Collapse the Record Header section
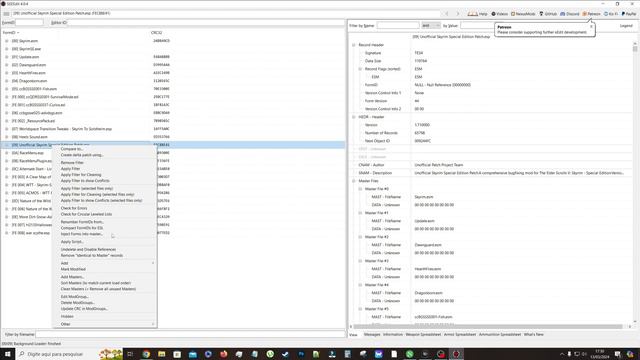 point(354,45)
